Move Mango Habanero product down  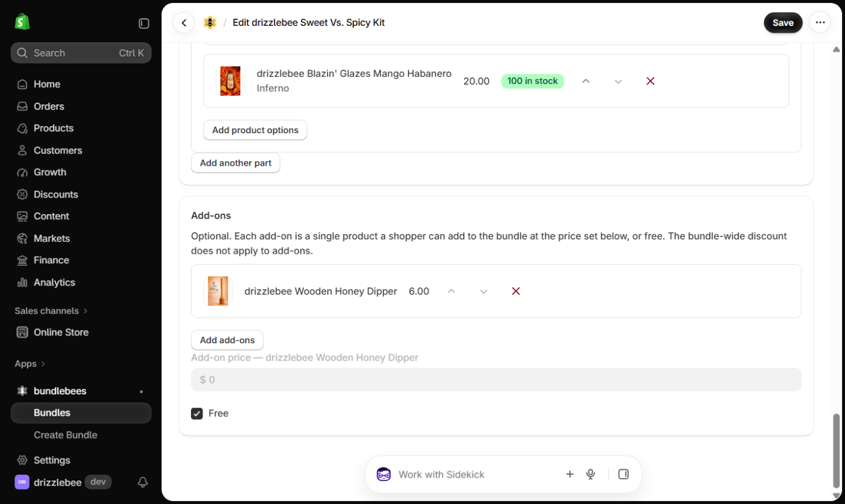click(618, 81)
